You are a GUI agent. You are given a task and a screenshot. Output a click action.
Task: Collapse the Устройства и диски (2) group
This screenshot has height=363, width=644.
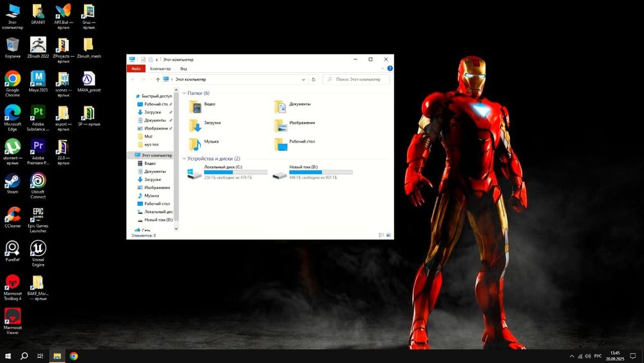(184, 159)
